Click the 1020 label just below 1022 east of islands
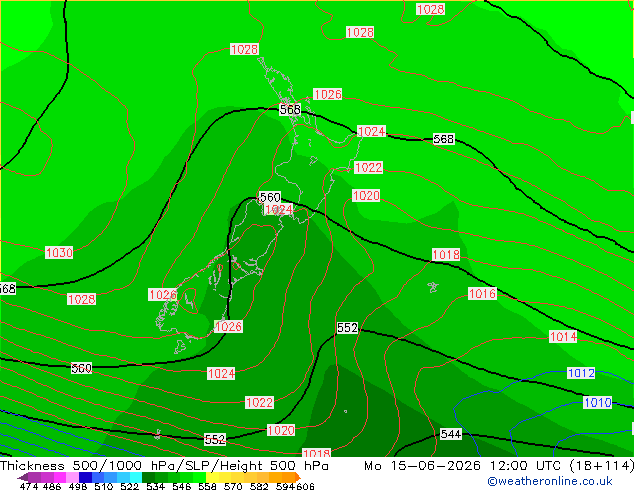This screenshot has height=490, width=634. coord(366,196)
